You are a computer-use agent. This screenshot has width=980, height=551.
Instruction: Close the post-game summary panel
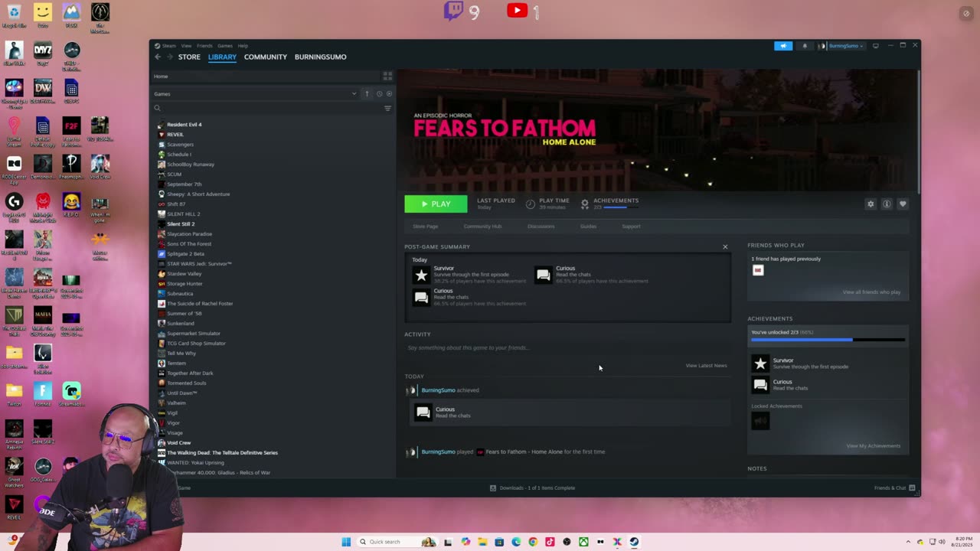[725, 246]
